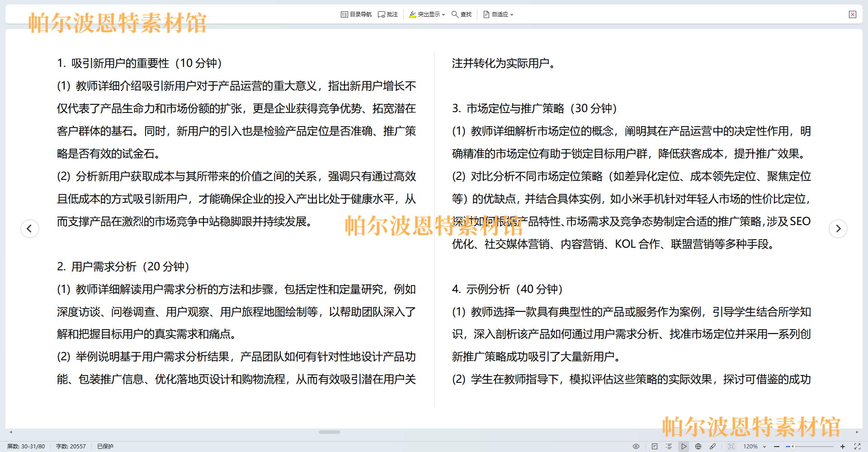Click the line 注并转化为实际用户。
This screenshot has height=452, width=868.
coord(504,63)
